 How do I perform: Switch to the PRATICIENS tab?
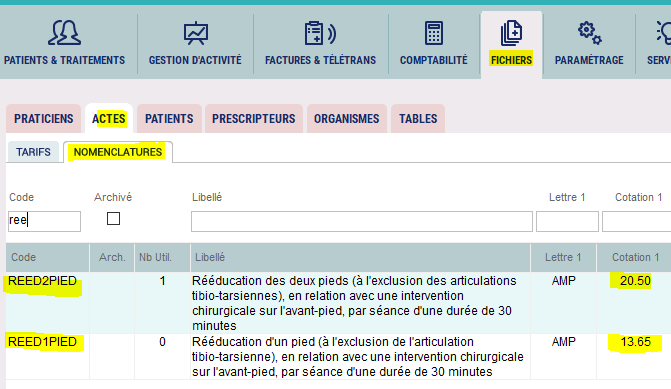44,119
